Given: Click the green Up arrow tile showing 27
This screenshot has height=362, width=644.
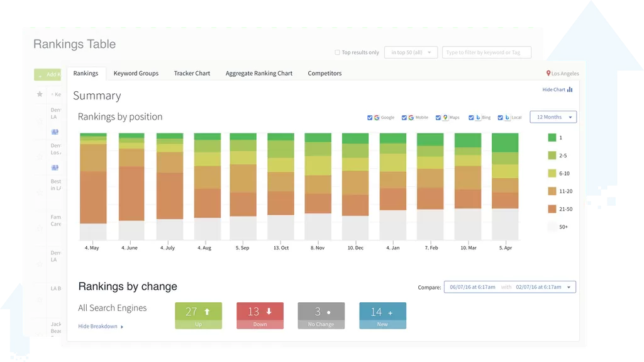Looking at the screenshot, I should (198, 315).
